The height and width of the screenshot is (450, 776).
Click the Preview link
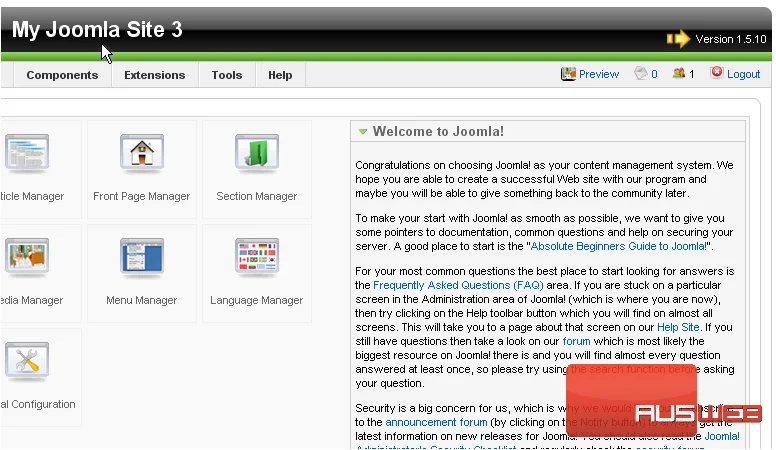pyautogui.click(x=599, y=74)
